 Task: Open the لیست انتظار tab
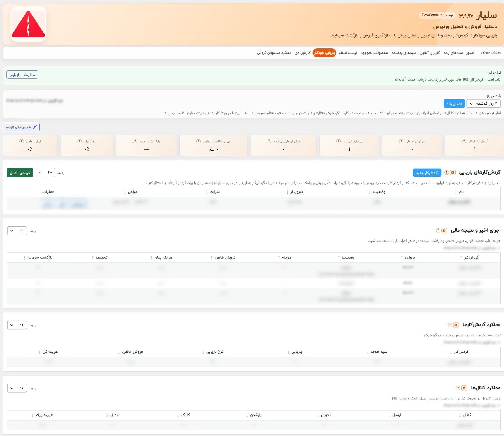pyautogui.click(x=348, y=53)
